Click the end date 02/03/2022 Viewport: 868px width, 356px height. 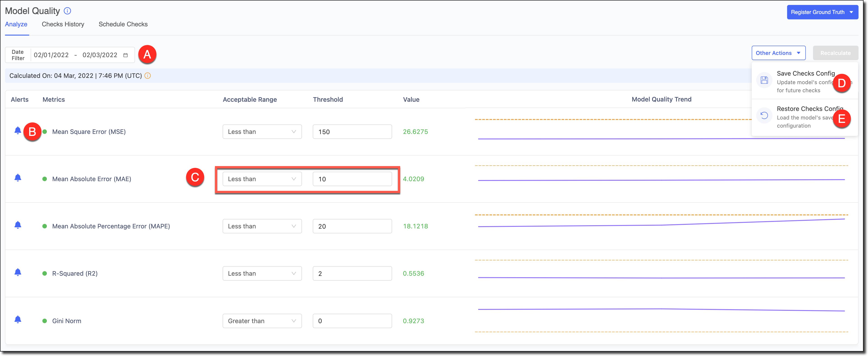pos(100,55)
